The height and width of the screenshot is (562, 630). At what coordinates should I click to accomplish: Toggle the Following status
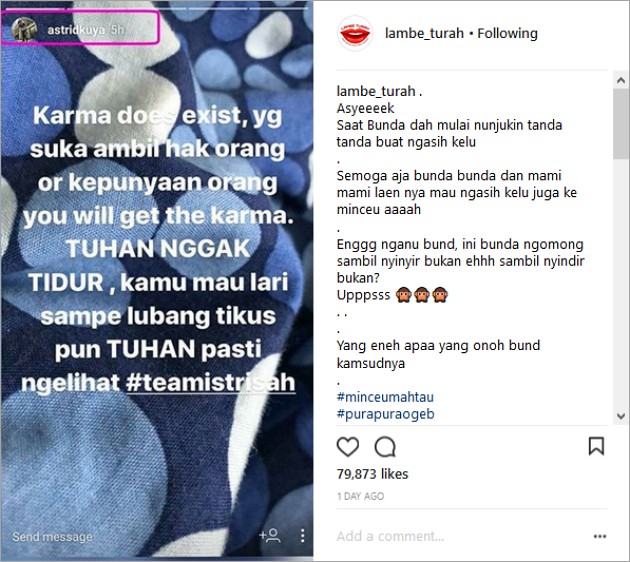point(507,33)
